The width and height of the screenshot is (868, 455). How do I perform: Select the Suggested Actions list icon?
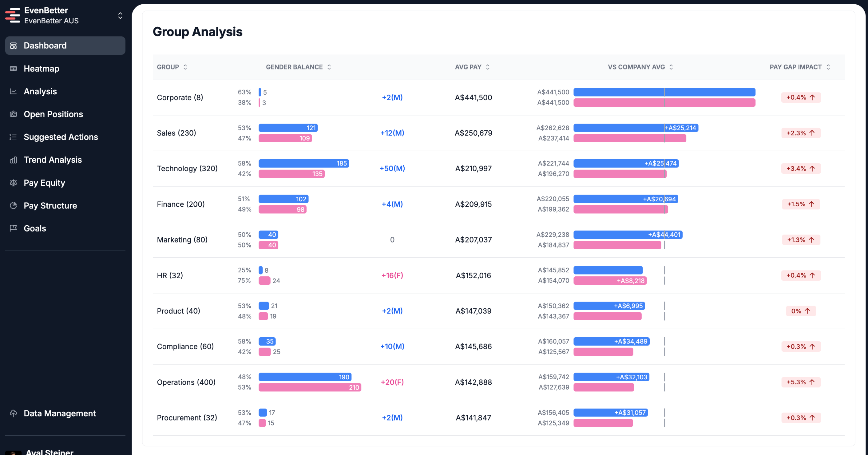[x=14, y=137]
